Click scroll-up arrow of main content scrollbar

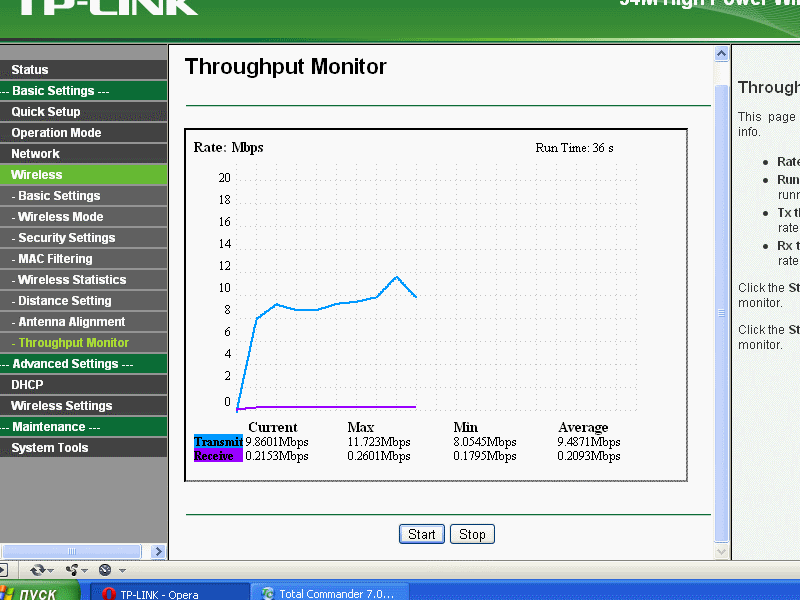point(721,54)
